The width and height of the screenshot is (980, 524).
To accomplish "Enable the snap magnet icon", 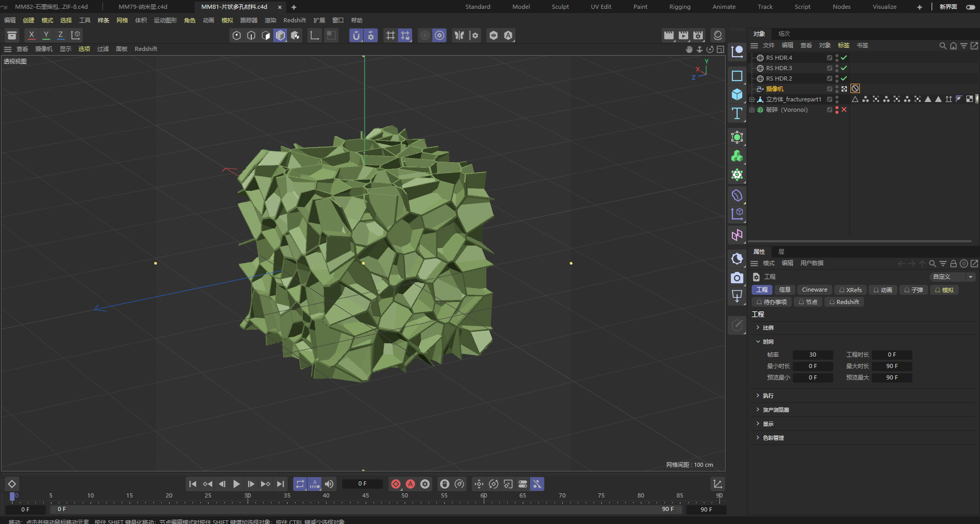I will 356,35.
